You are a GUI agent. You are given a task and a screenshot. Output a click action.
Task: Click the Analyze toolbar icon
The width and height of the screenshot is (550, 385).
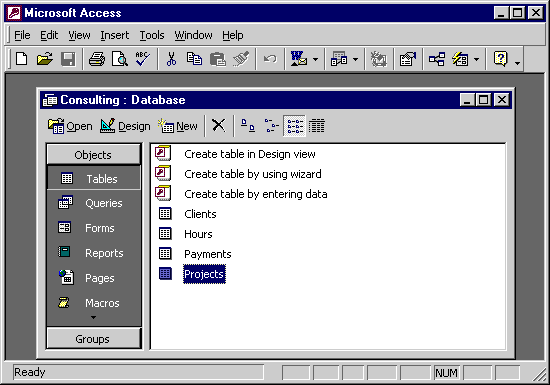[339, 59]
